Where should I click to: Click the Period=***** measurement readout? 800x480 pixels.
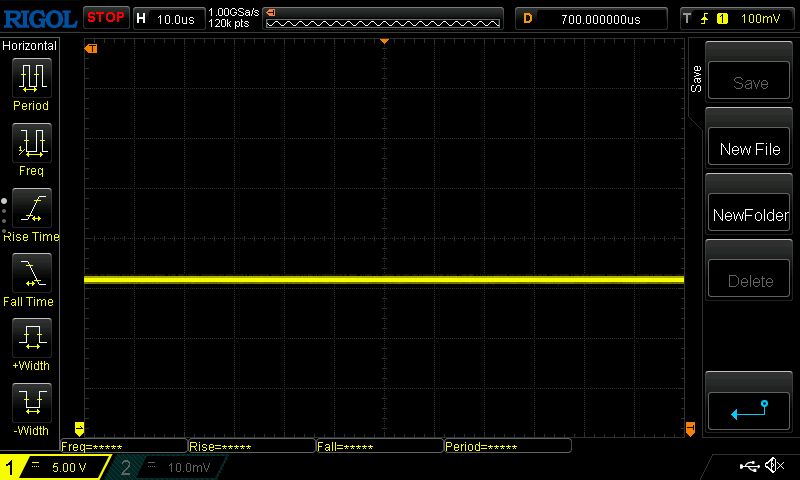point(508,446)
